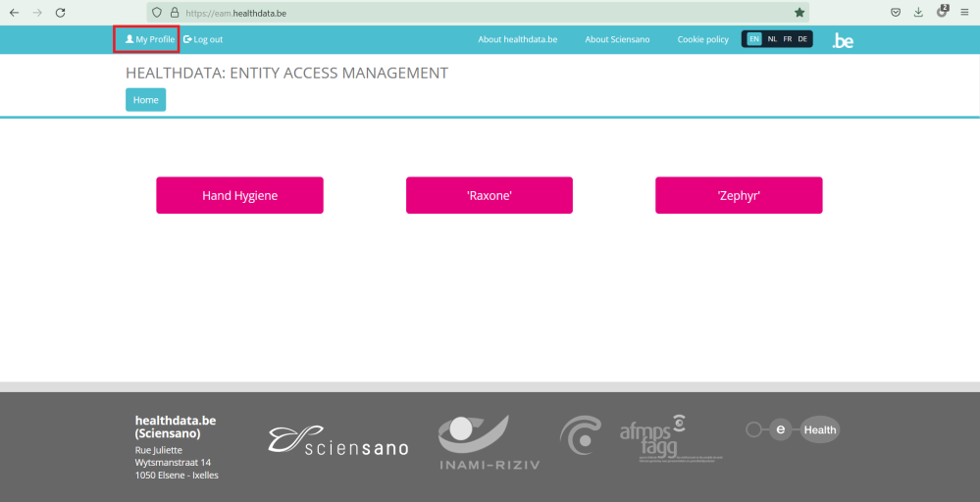
Task: Switch language to EN
Action: (x=753, y=39)
